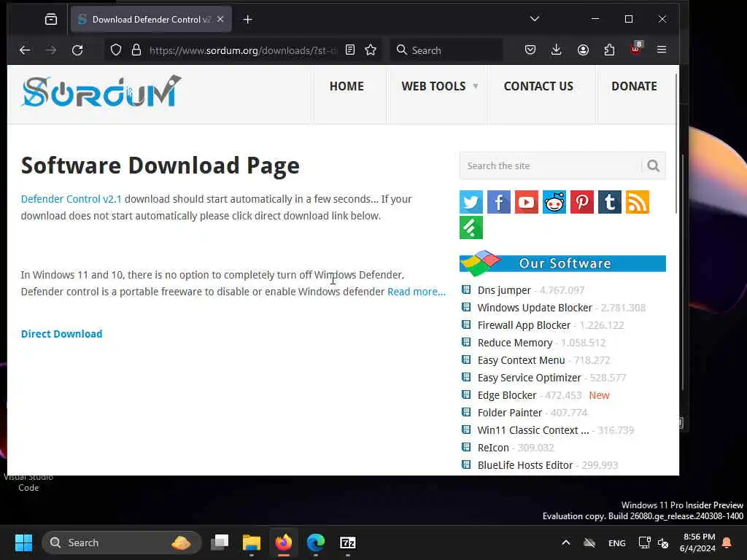This screenshot has width=747, height=560.
Task: Open the Firefox account icon
Action: (x=583, y=50)
